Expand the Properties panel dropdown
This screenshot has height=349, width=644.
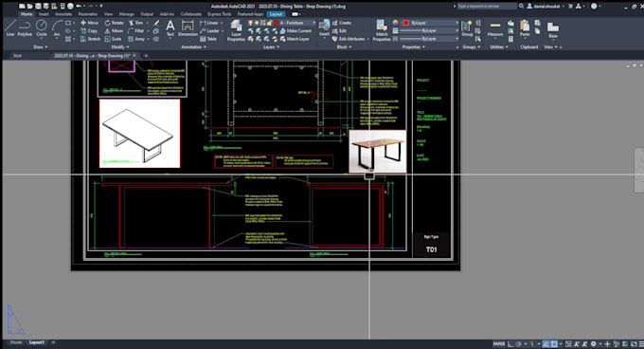click(x=414, y=46)
